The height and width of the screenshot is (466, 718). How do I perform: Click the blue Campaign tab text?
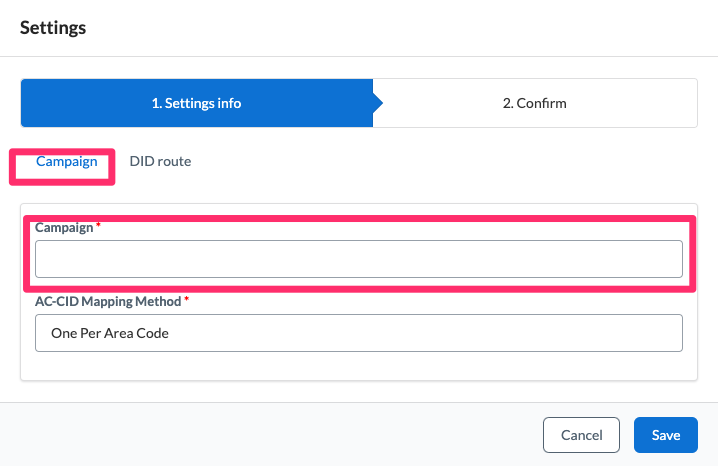point(66,162)
